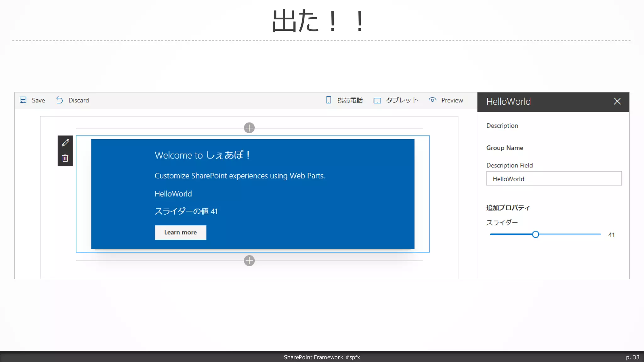
Task: Click the Save floppy disk icon
Action: pyautogui.click(x=23, y=100)
